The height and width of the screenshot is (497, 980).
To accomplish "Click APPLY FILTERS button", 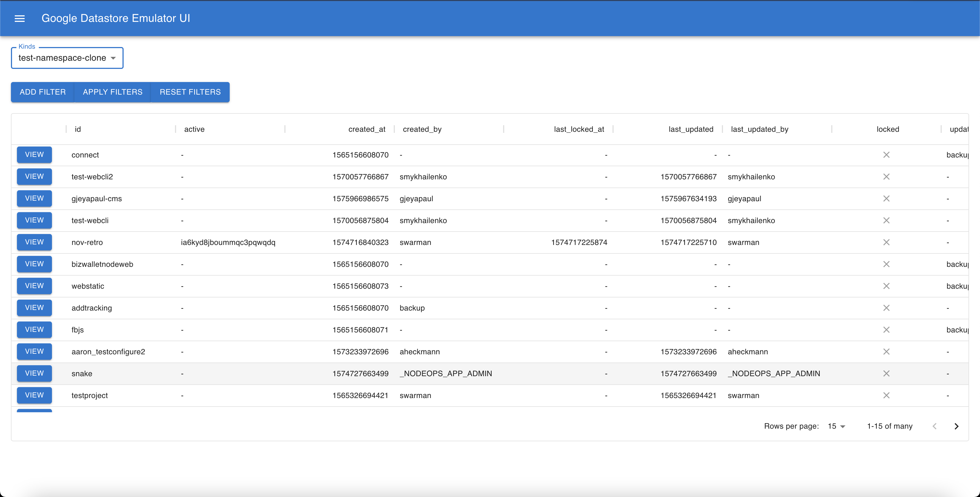I will [x=113, y=92].
